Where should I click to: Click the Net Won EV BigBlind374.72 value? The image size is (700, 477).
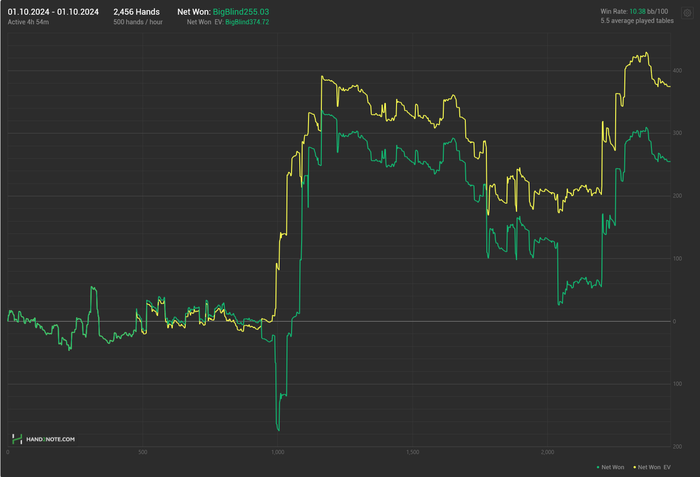pyautogui.click(x=247, y=22)
